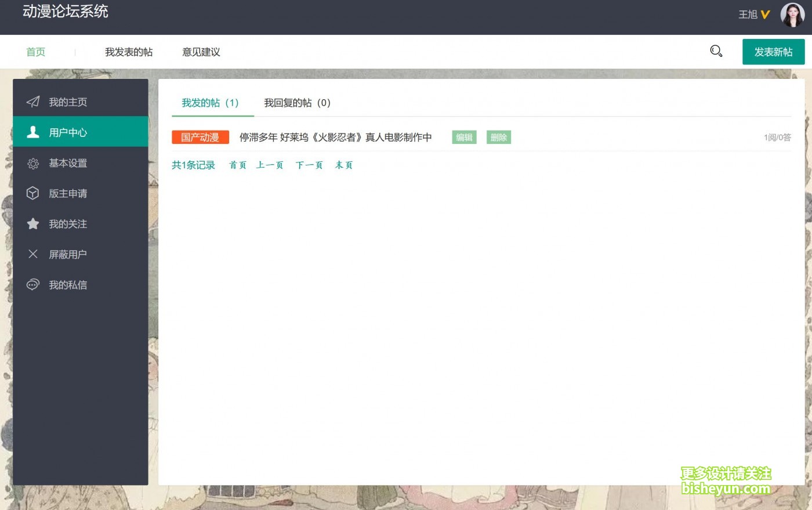Click the person icon beside 用户中心

[x=33, y=132]
